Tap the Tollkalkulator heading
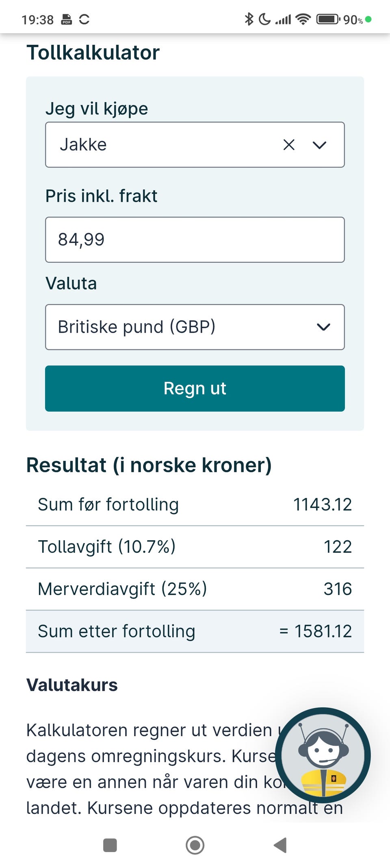 point(93,53)
